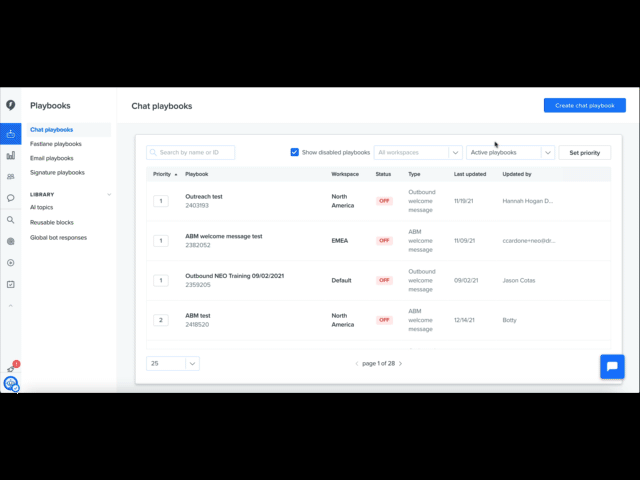Click the priority box for ABM test
Image resolution: width=640 pixels, height=480 pixels.
(x=161, y=320)
